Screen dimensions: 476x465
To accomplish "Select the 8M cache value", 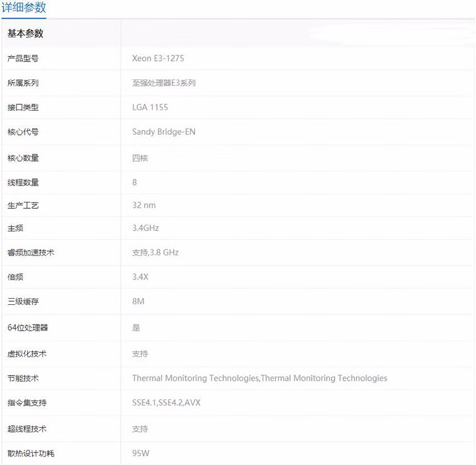I will tap(139, 301).
